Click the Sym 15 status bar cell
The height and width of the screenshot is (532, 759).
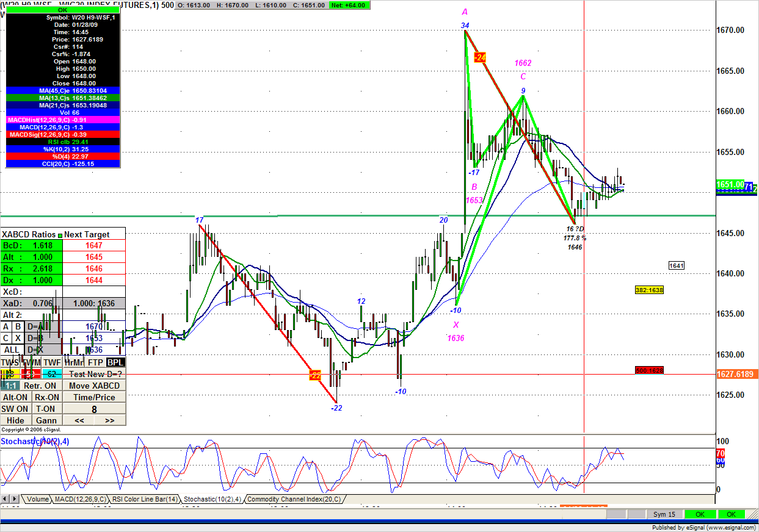click(x=664, y=514)
